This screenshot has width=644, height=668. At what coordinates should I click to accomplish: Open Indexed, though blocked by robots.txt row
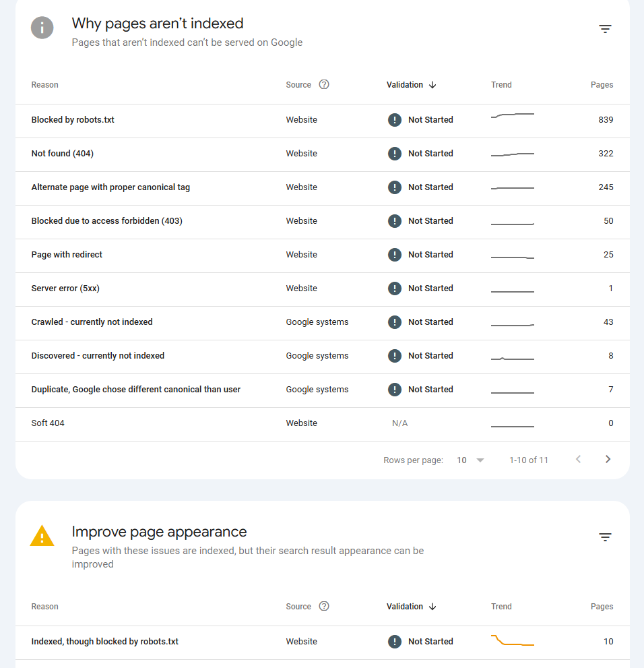105,642
